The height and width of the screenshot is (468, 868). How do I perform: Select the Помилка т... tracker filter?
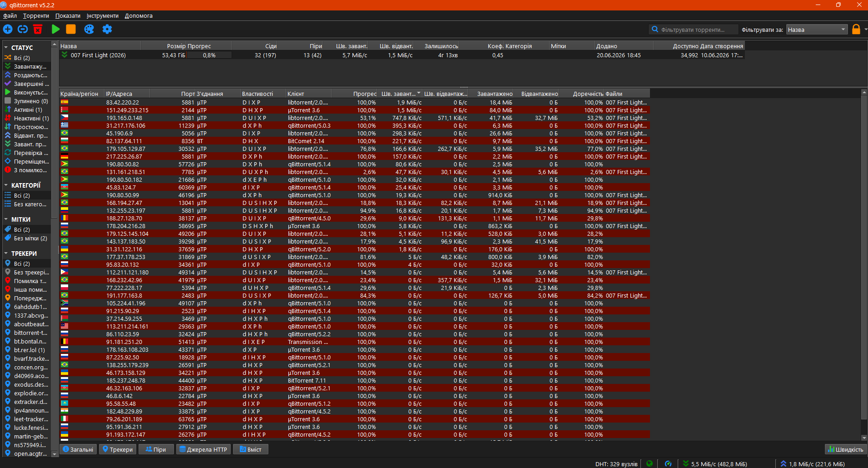27,281
